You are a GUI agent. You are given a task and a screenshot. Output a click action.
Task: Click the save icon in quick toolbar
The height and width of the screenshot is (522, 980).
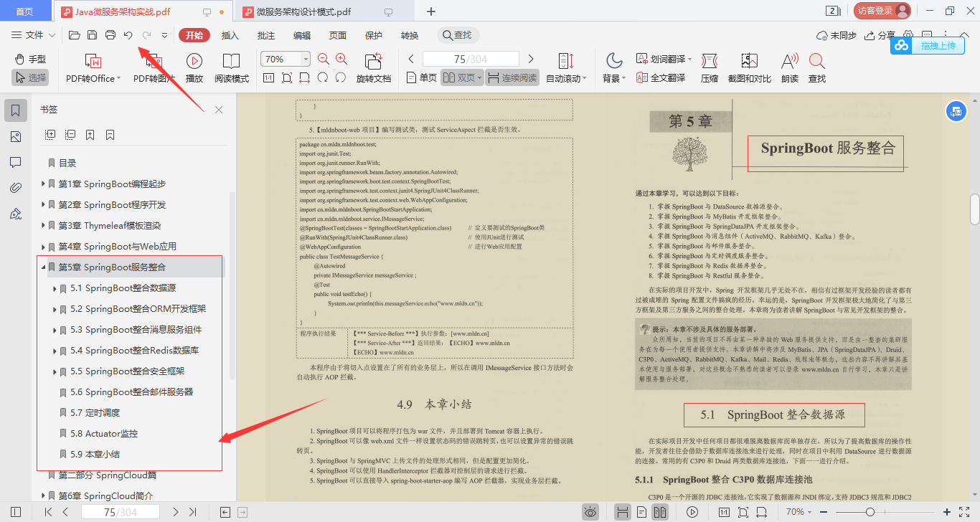coord(92,35)
